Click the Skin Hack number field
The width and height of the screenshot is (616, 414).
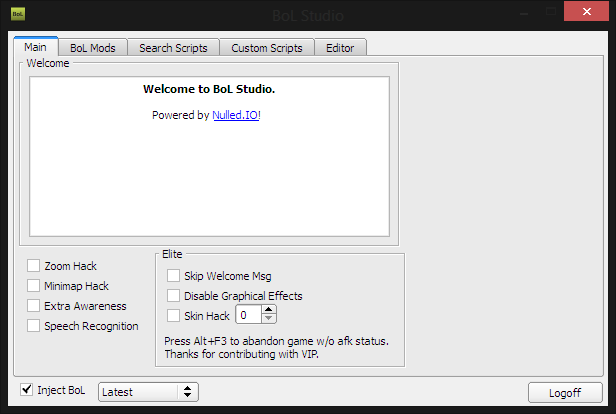[249, 315]
